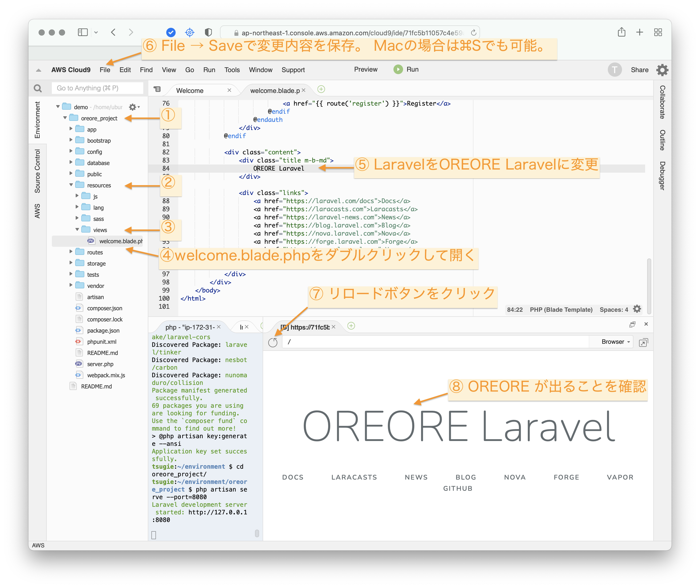The image size is (700, 588).
Task: Open the File menu
Action: coord(105,70)
